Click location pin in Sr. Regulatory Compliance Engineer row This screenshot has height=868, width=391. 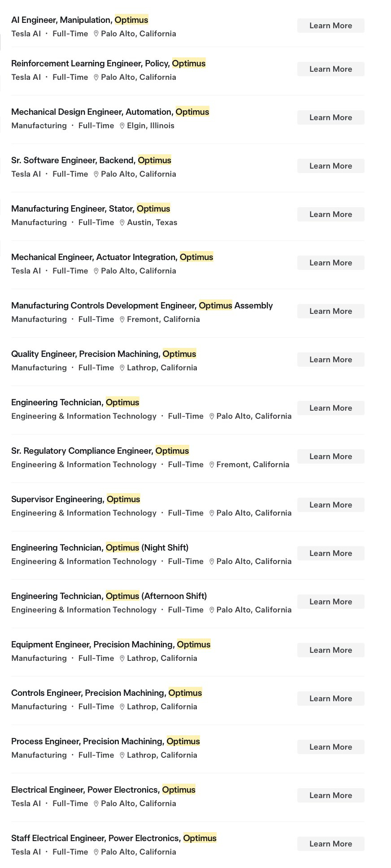[x=212, y=464]
